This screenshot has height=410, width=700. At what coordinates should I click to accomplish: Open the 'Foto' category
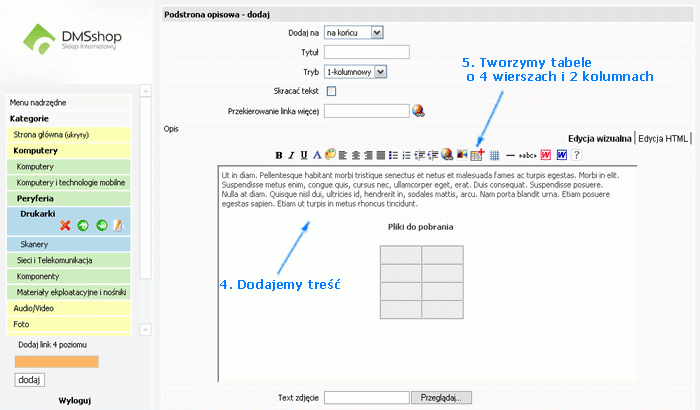[x=69, y=324]
